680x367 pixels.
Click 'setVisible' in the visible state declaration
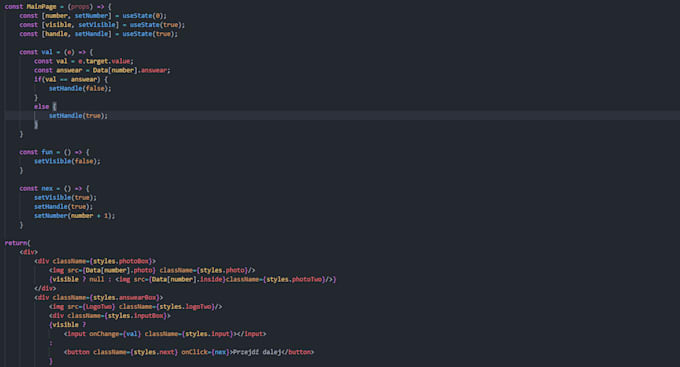[x=97, y=25]
